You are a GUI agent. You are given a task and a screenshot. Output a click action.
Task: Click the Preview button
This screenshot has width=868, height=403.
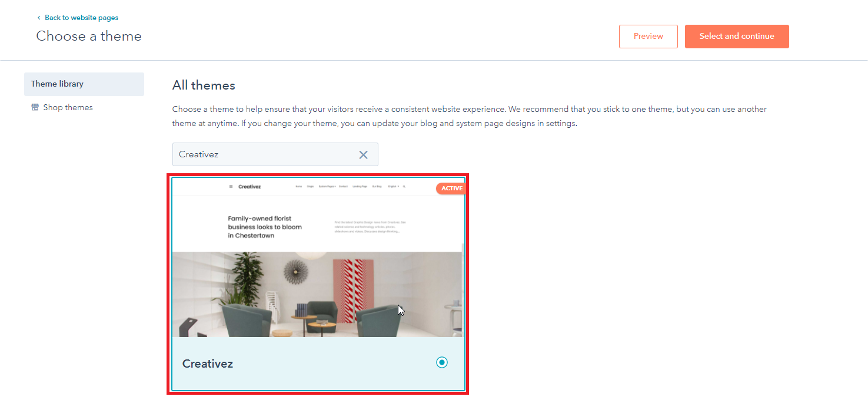[648, 37]
